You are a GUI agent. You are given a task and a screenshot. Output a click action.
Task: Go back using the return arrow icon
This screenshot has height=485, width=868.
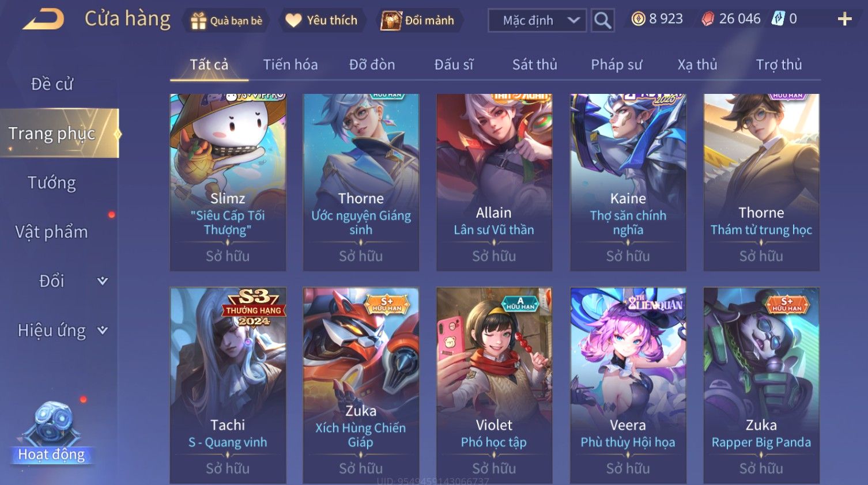point(44,20)
